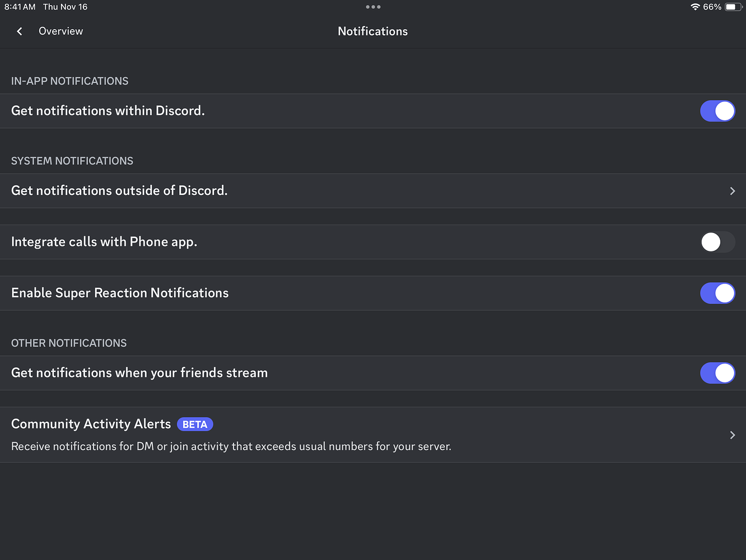Click the Wi-Fi icon in status bar

tap(696, 7)
